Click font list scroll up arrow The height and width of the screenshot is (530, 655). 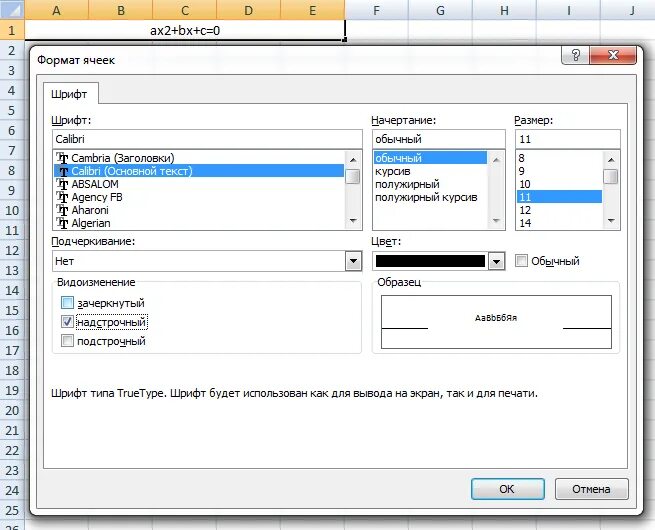[x=353, y=159]
